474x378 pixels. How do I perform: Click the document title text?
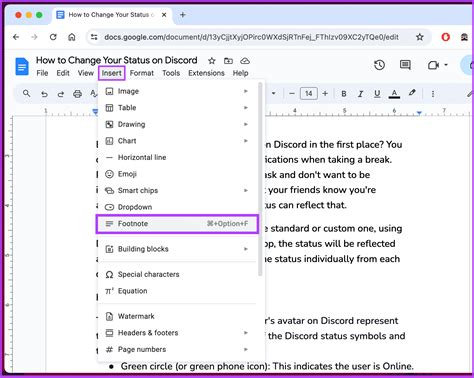tap(116, 60)
